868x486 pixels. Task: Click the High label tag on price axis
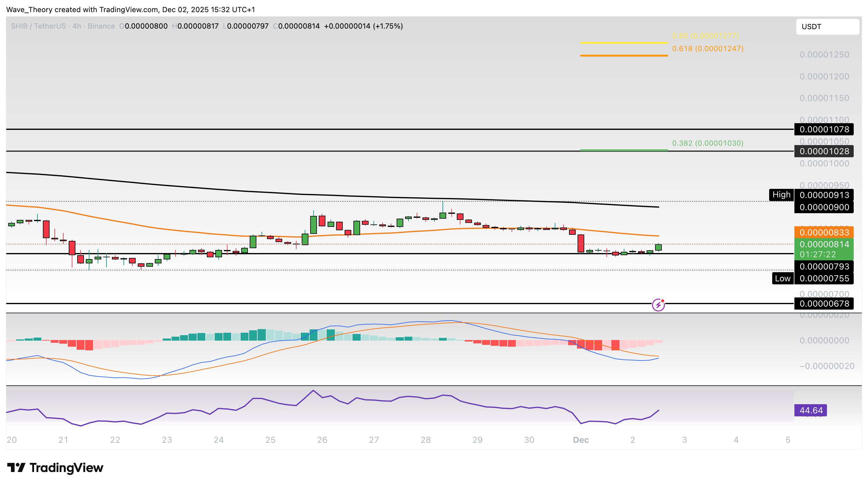pyautogui.click(x=781, y=195)
